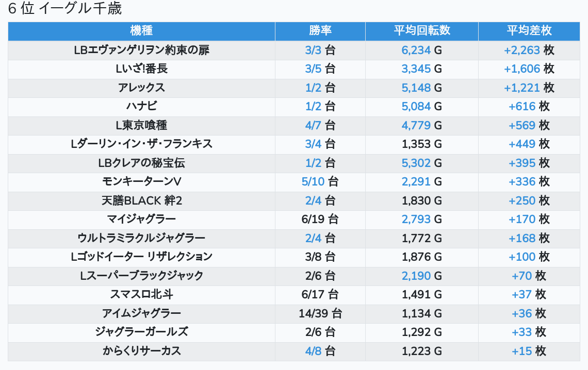This screenshot has height=370, width=588.
Task: Click the +449 value for Lダーリン・イン・ザ・フランキス
Action: tap(522, 144)
